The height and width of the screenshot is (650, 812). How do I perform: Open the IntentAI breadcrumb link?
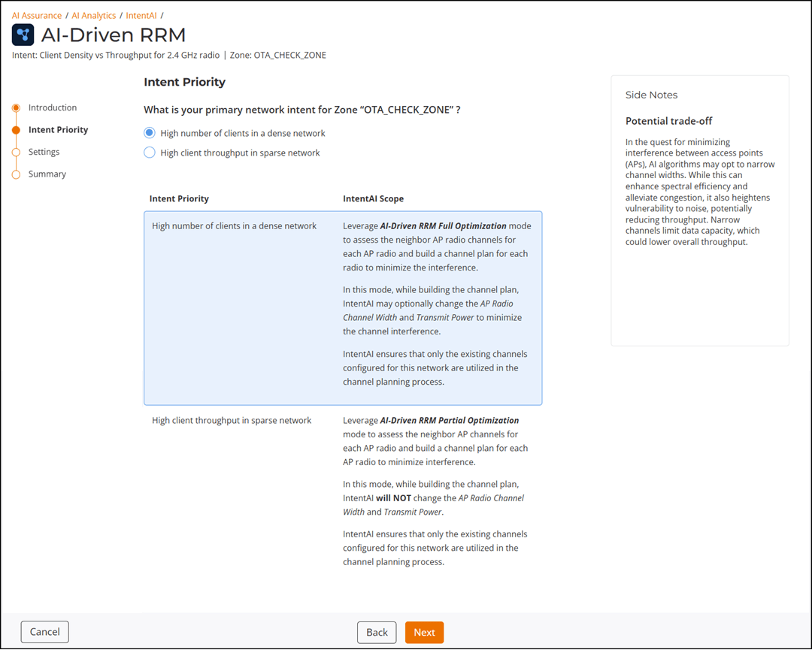[141, 15]
